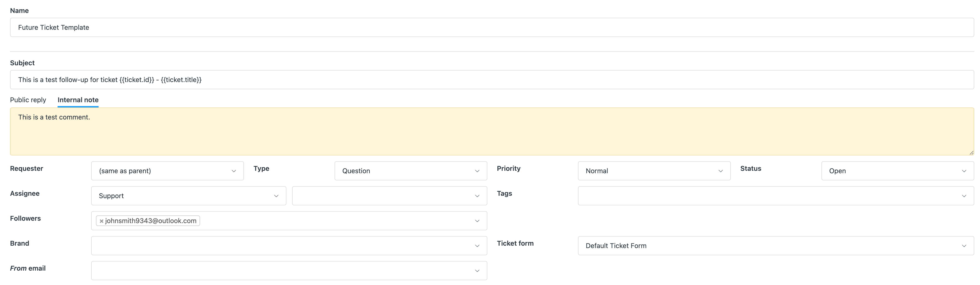Screen dimensions: 980x285
Task: Open the empty assignee agent dropdown
Action: click(x=390, y=196)
